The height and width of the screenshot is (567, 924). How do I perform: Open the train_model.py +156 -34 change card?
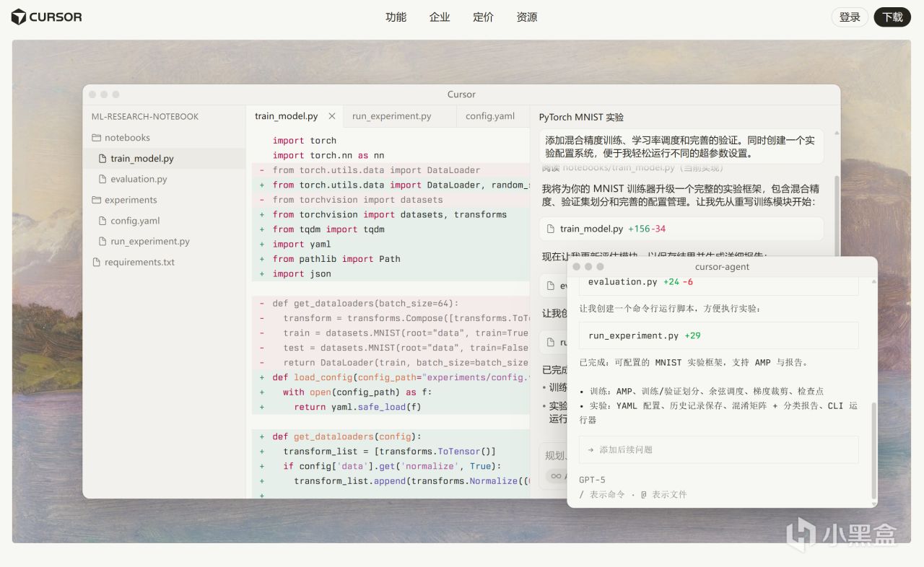[681, 229]
